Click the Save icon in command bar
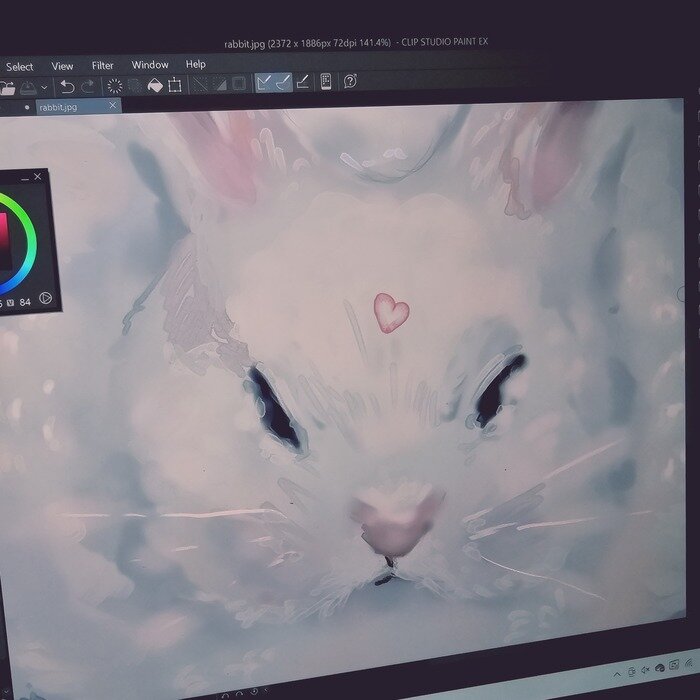This screenshot has height=700, width=700. tap(29, 88)
